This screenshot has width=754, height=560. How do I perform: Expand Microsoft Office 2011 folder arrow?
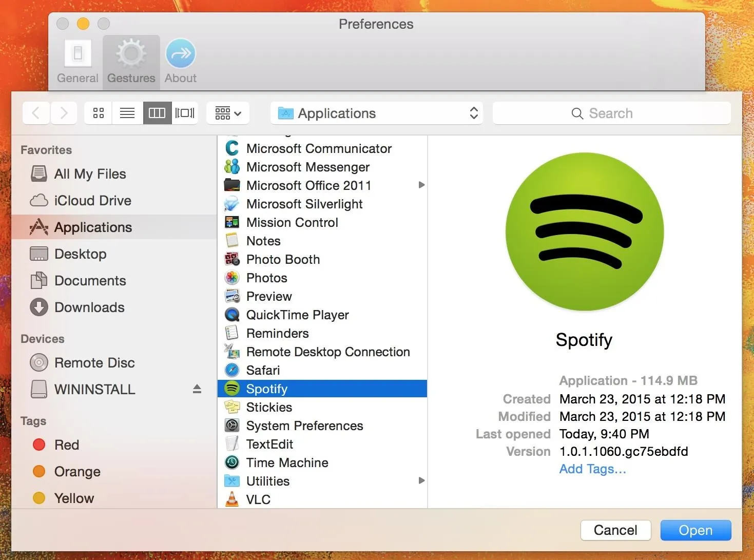[421, 185]
